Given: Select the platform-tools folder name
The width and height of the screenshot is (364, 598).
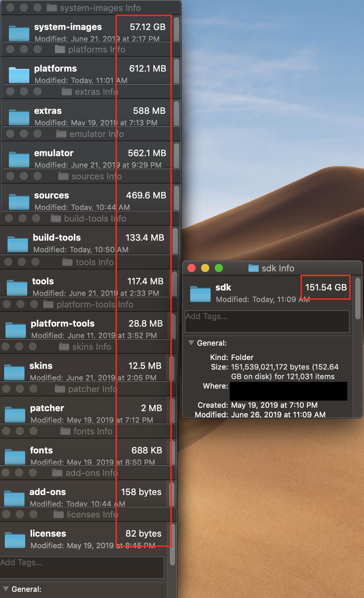Looking at the screenshot, I should pyautogui.click(x=63, y=324).
